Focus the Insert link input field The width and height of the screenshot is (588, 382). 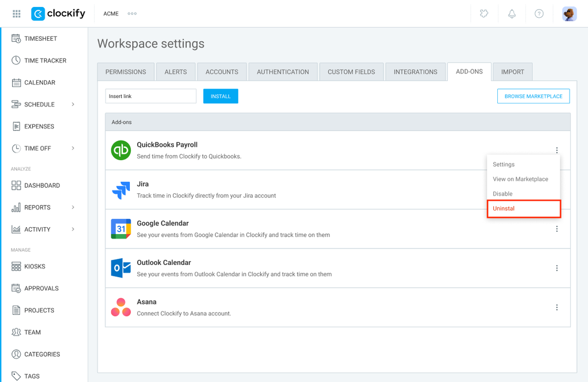[151, 96]
